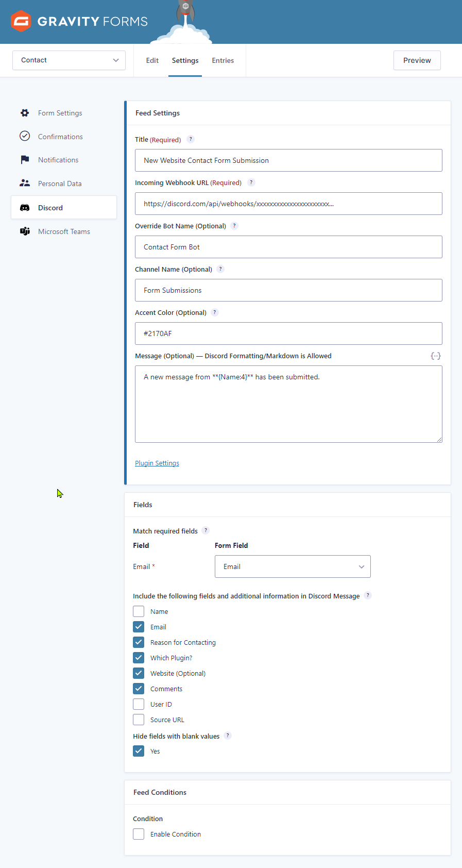Click the Discord logo icon in sidebar
The width and height of the screenshot is (462, 868).
[x=25, y=208]
